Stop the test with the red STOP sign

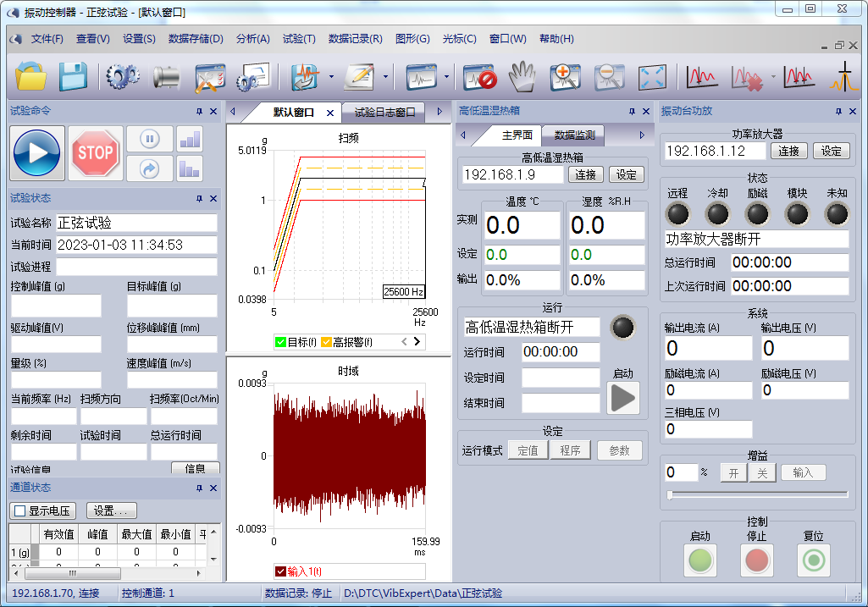tap(95, 153)
